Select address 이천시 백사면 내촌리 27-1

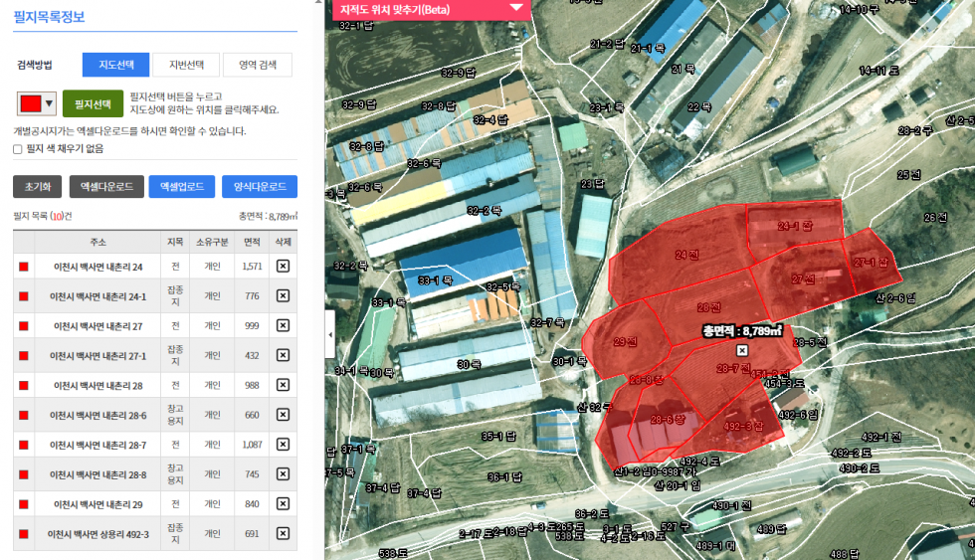[x=98, y=355]
